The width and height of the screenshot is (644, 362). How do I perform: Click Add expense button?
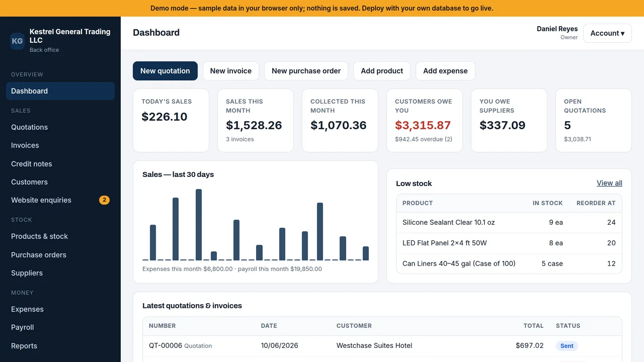(445, 71)
